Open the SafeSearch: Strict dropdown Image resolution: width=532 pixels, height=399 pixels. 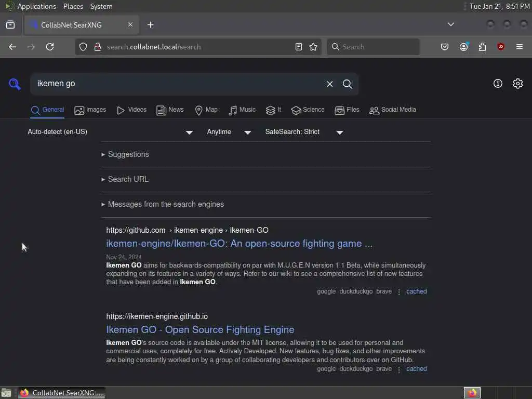(x=304, y=132)
